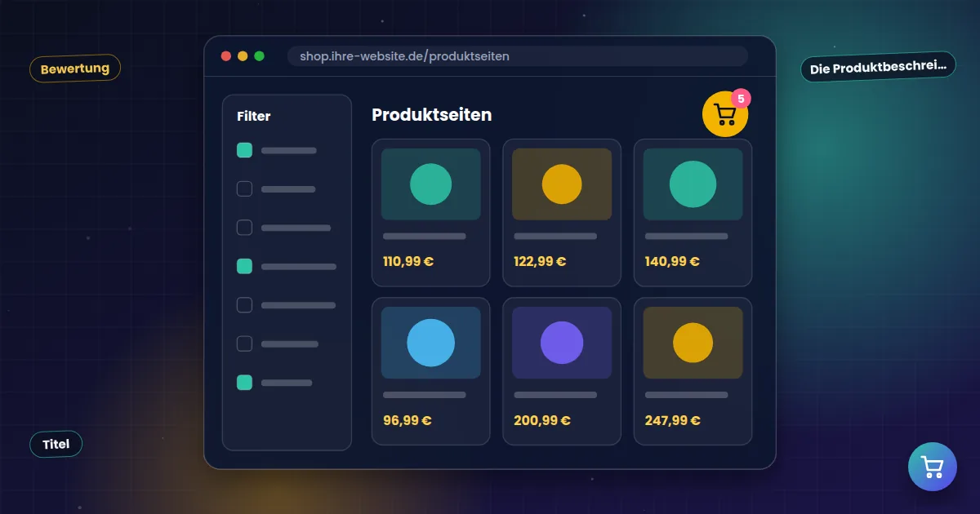Viewport: 980px width, 514px height.
Task: Minimize the window with the yellow dot
Action: [x=243, y=56]
